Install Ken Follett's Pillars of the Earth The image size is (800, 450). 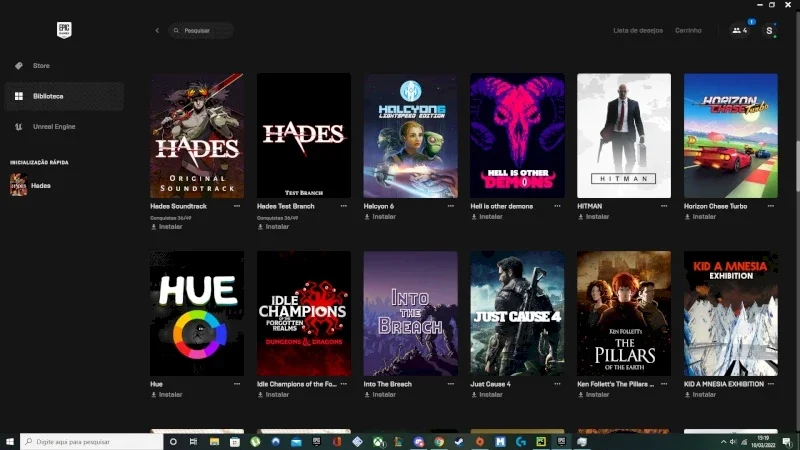pos(593,394)
